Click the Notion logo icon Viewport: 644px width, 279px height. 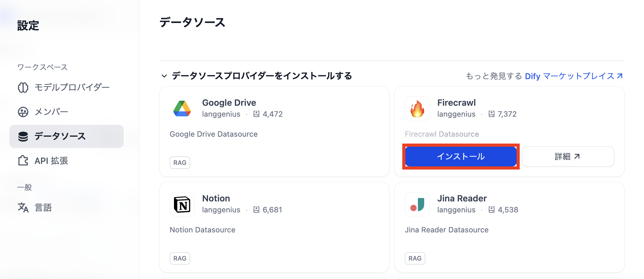tap(182, 204)
